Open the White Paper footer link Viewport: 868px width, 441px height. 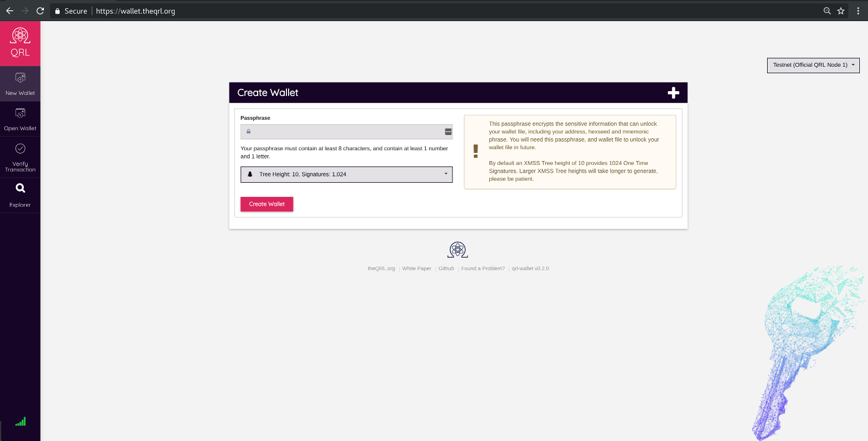click(x=417, y=269)
